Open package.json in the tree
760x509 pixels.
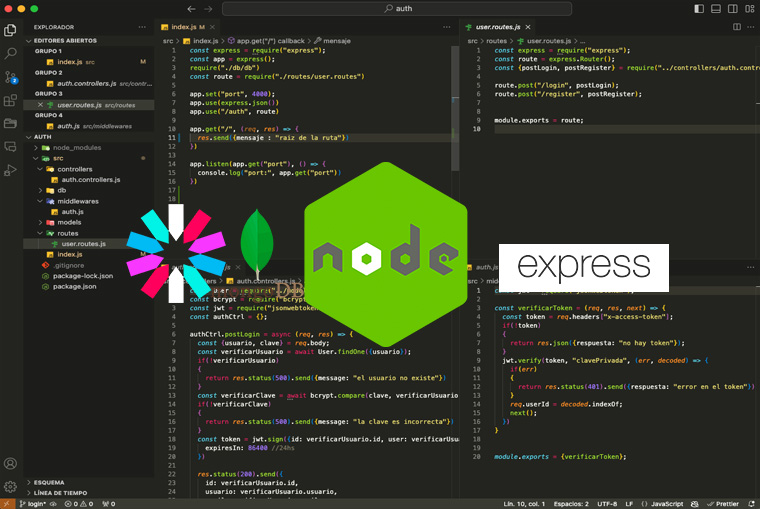pos(74,286)
